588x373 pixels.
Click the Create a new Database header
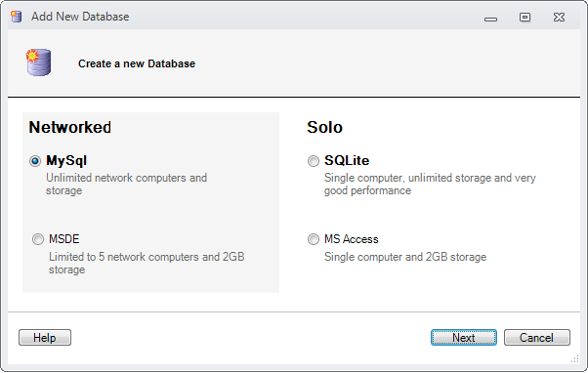[x=137, y=63]
